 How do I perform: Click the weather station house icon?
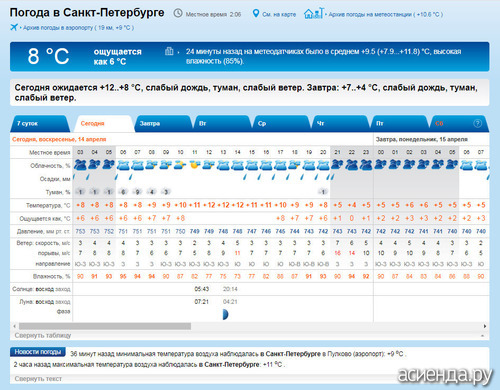pyautogui.click(x=313, y=13)
